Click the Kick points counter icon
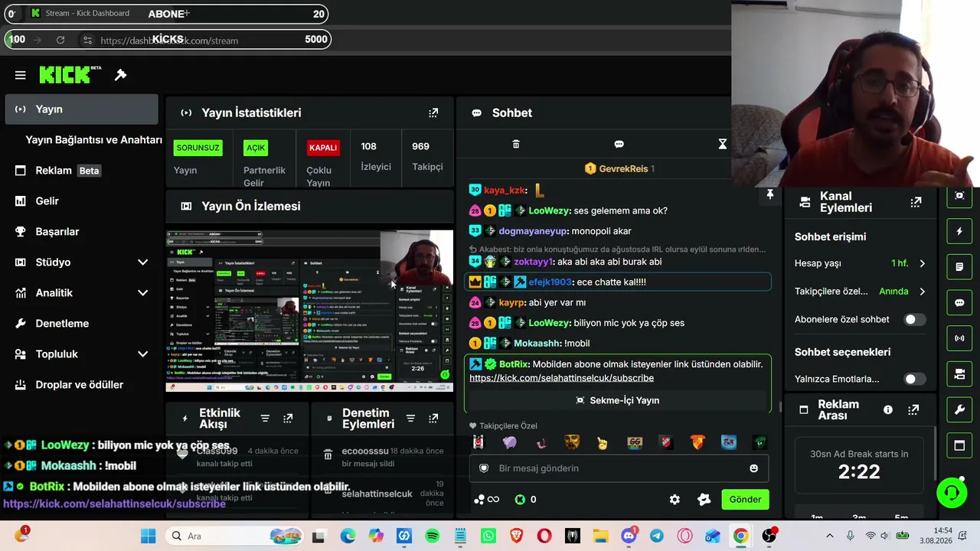 pyautogui.click(x=521, y=500)
